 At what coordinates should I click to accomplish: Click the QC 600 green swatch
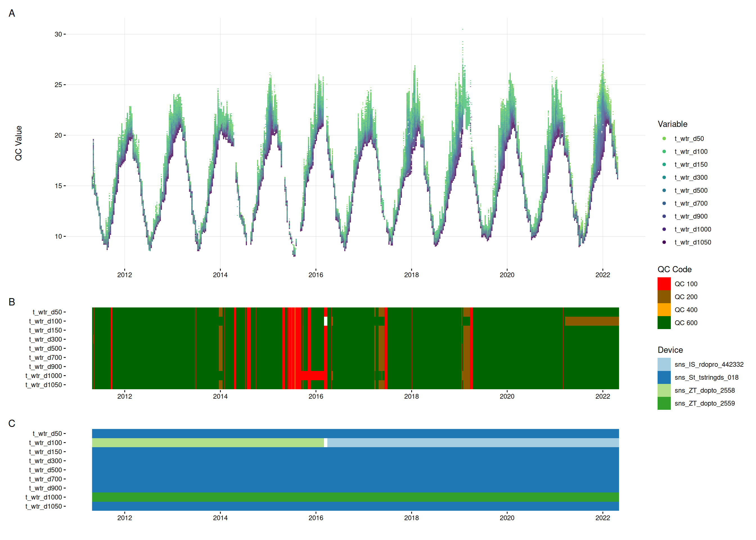pos(664,323)
